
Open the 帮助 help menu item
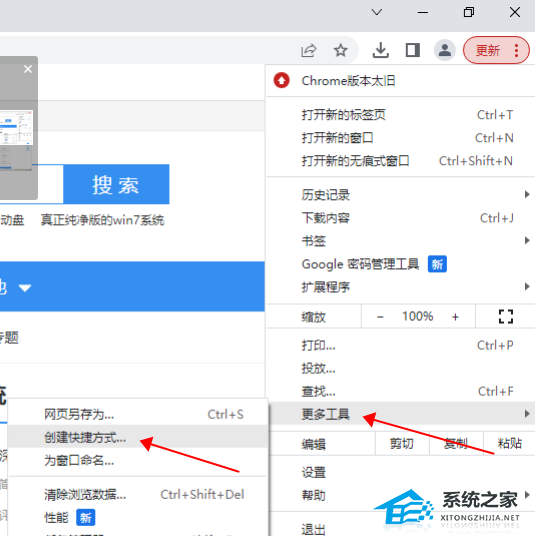tap(401, 495)
